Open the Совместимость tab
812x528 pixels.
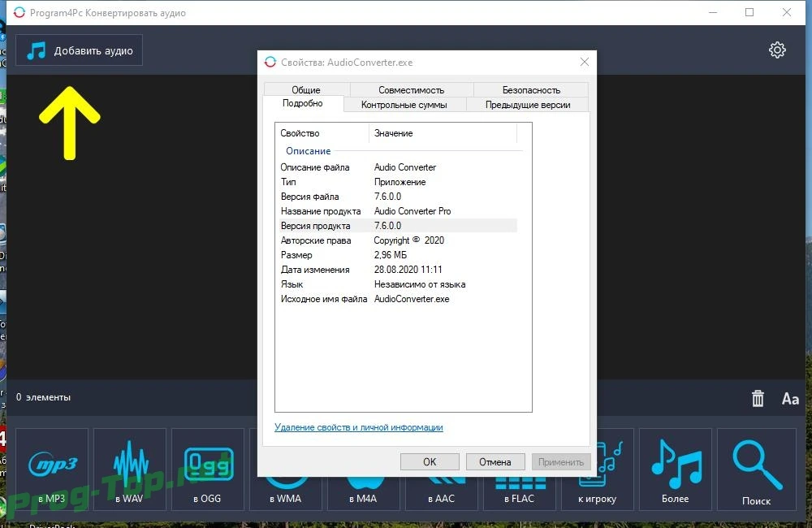tap(411, 89)
